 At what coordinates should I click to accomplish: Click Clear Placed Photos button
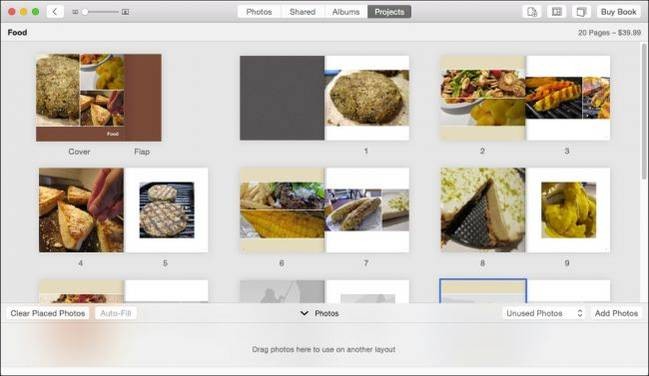48,313
